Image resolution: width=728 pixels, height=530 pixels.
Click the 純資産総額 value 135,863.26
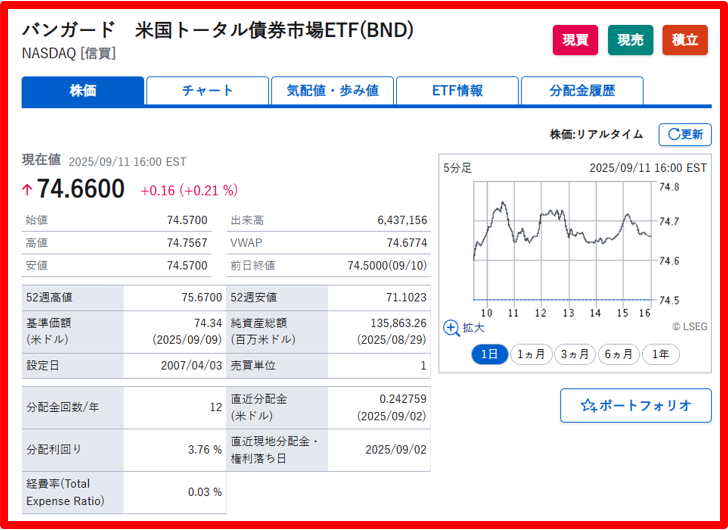point(398,323)
